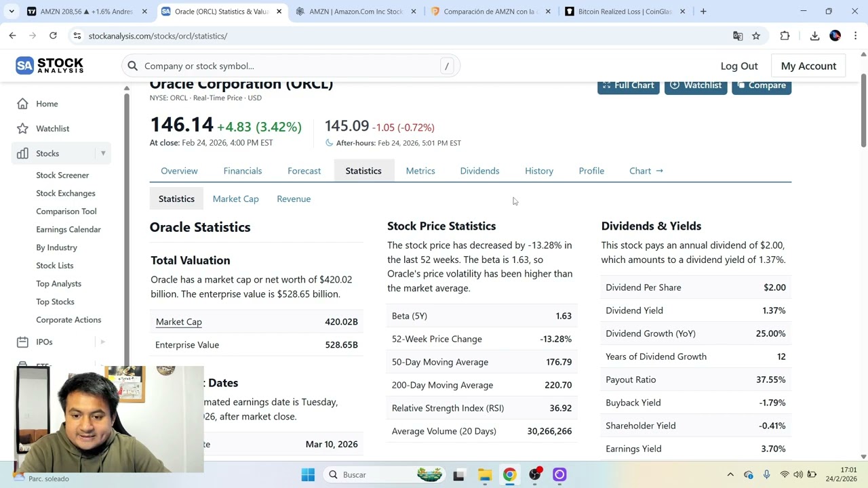View site information icon in address bar

77,36
